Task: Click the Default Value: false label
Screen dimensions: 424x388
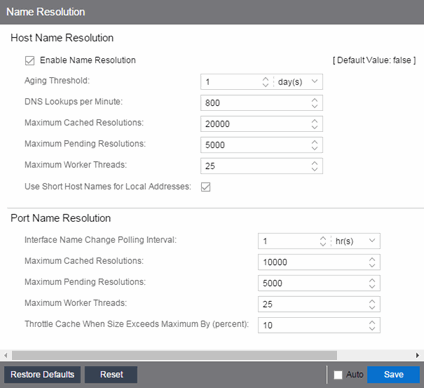Action: (x=374, y=60)
